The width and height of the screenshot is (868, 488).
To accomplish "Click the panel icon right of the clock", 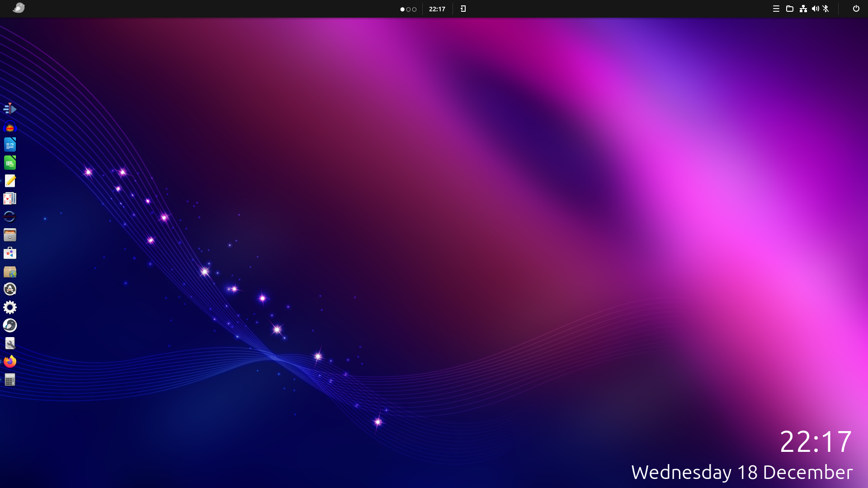I will [x=463, y=9].
